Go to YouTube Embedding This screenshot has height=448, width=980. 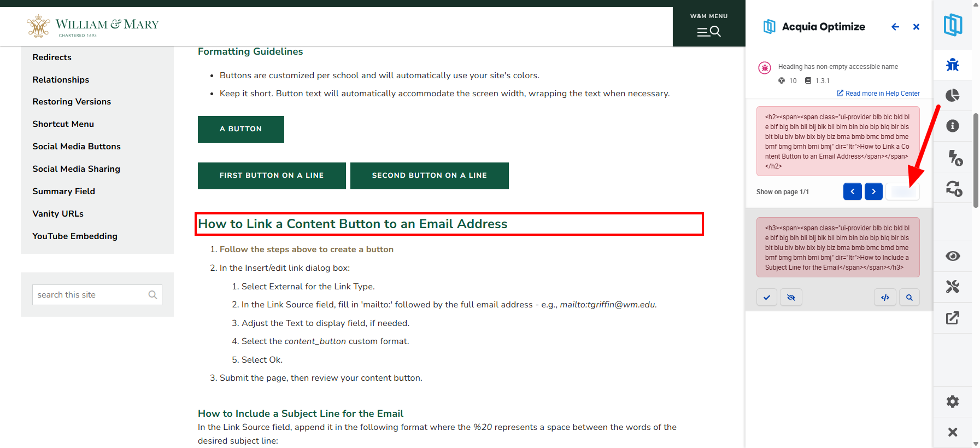point(75,236)
